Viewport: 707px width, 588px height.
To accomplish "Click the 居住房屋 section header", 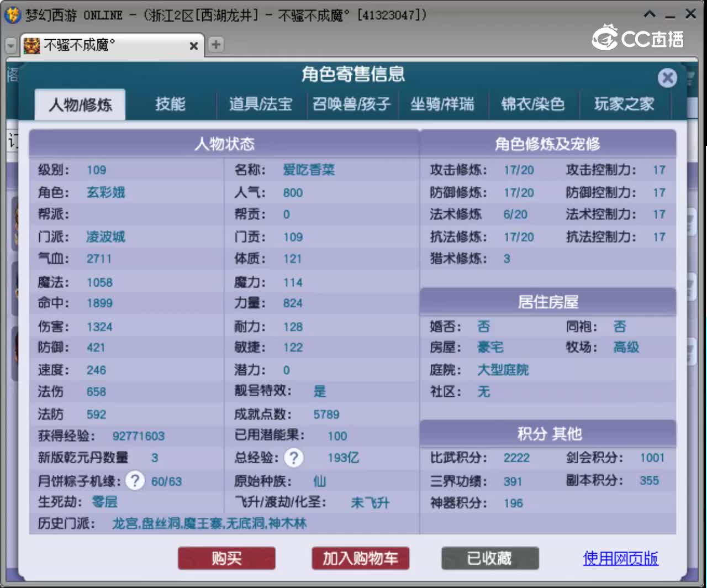I will [x=548, y=302].
